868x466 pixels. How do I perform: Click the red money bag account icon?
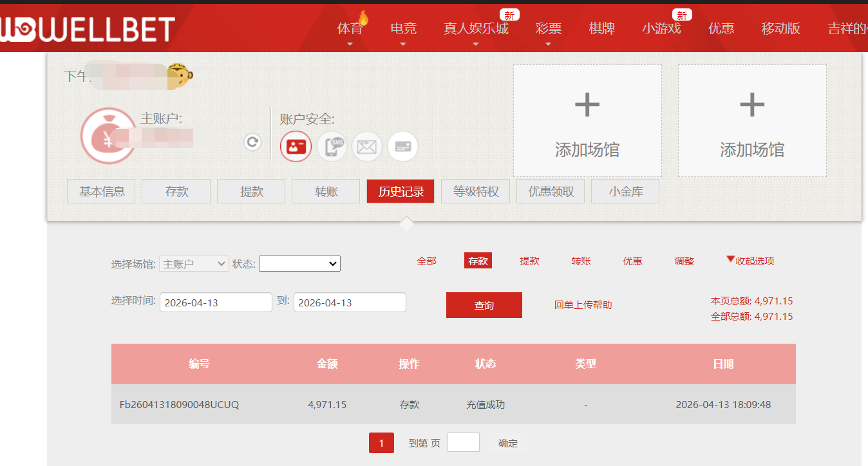tap(109, 136)
